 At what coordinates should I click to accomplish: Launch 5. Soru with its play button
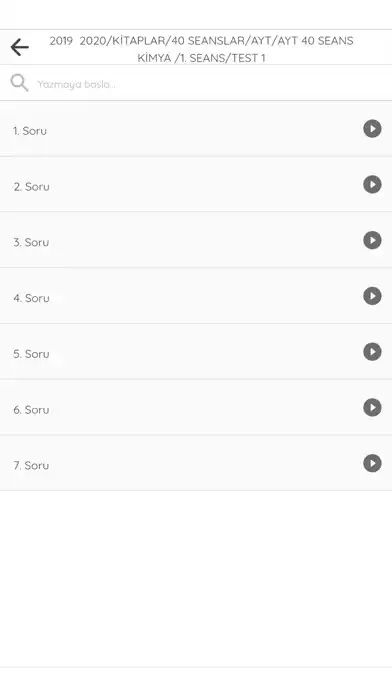[372, 352]
